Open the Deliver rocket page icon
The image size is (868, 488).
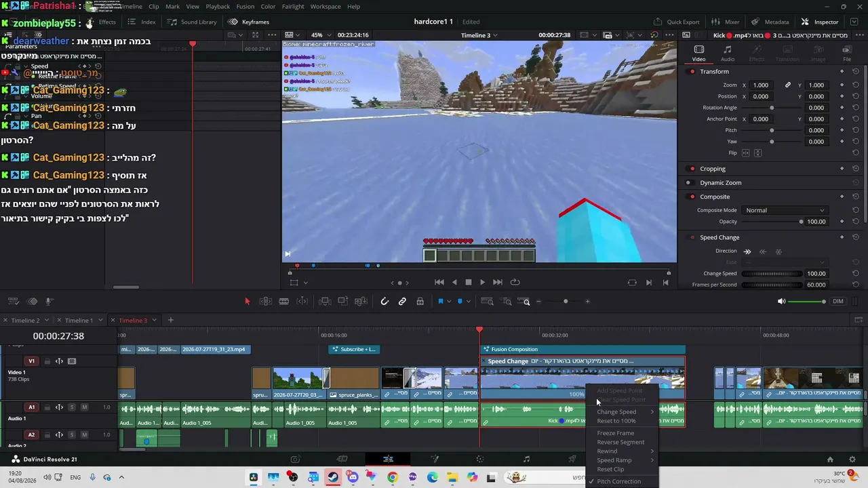pyautogui.click(x=572, y=459)
